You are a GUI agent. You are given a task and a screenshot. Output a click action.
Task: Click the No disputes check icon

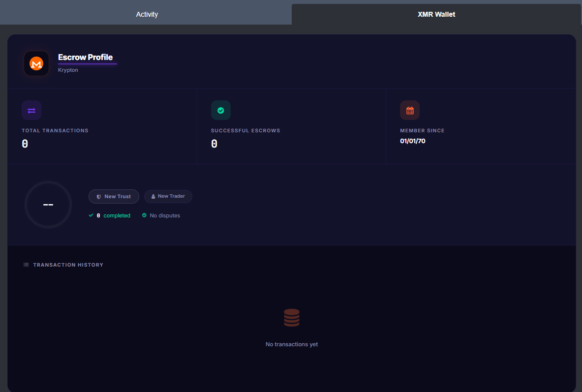[144, 215]
